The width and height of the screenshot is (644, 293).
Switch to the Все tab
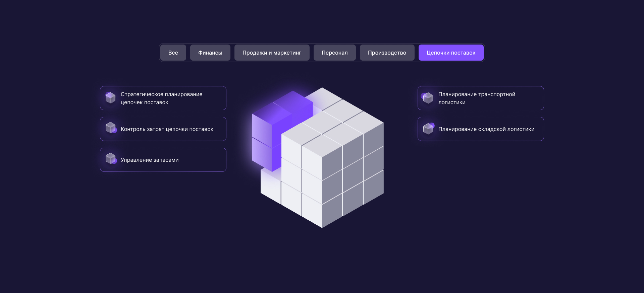(173, 53)
